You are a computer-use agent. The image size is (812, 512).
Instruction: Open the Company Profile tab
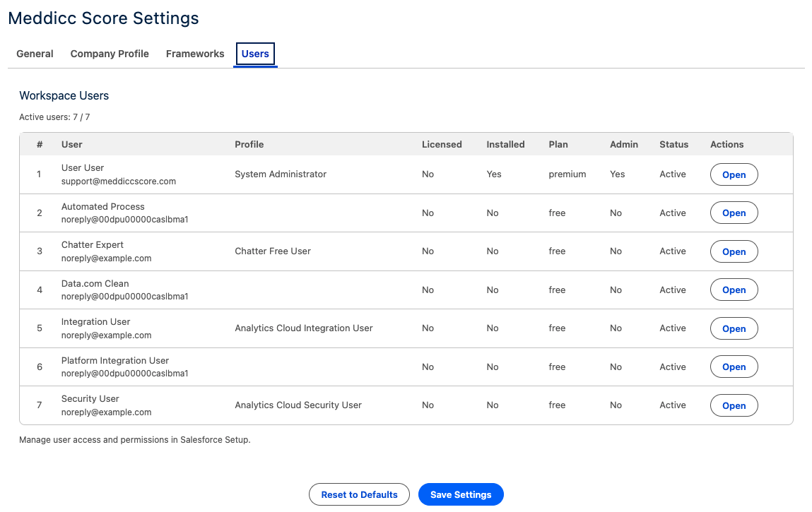[x=110, y=54]
